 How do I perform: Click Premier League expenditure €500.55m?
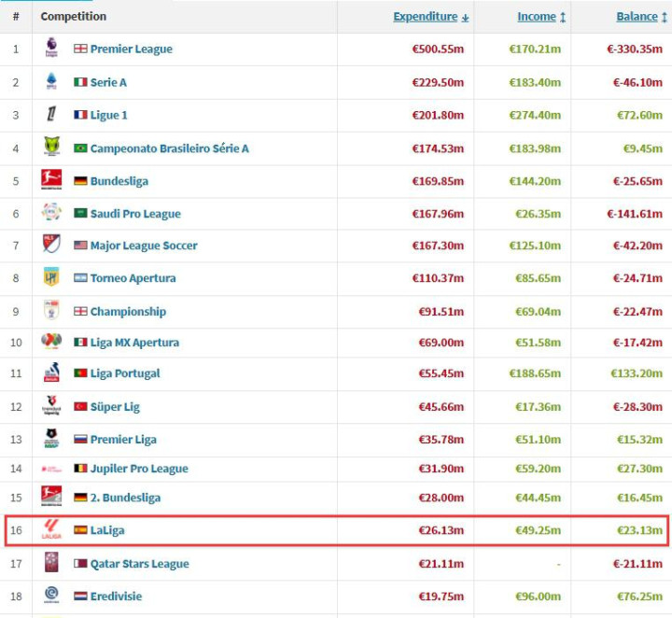[438, 49]
